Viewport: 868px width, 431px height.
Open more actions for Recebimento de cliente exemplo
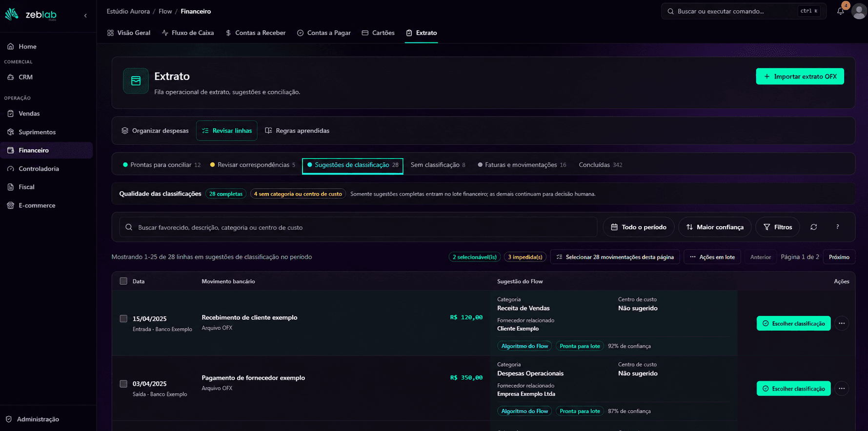click(841, 323)
